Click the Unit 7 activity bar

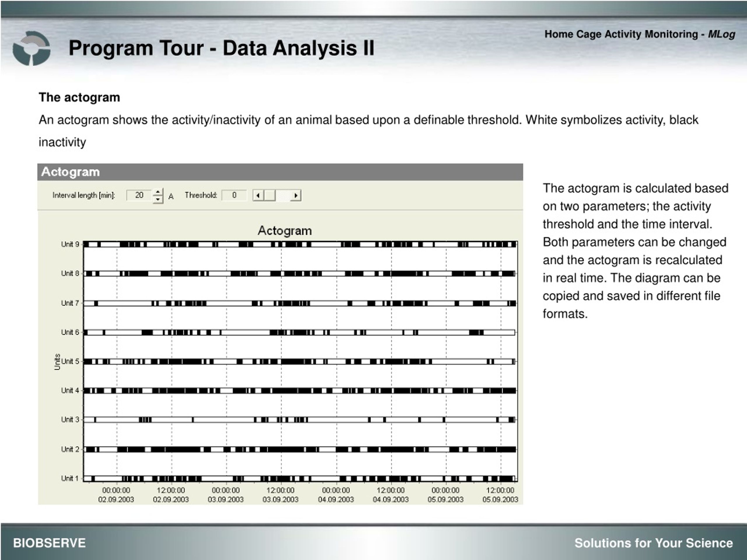300,303
